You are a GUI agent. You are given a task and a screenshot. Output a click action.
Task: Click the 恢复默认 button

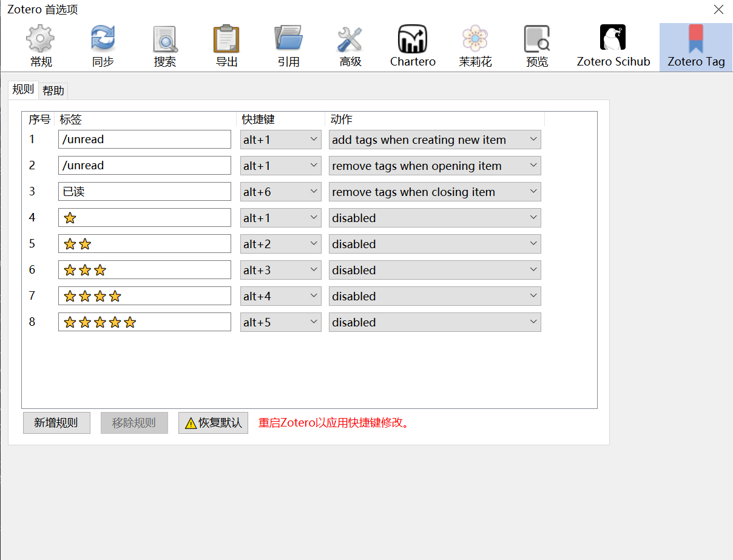click(x=213, y=423)
